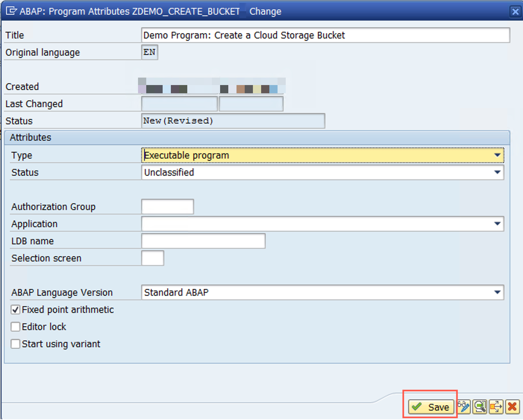Click the LDB name input field
The width and height of the screenshot is (523, 420).
203,241
